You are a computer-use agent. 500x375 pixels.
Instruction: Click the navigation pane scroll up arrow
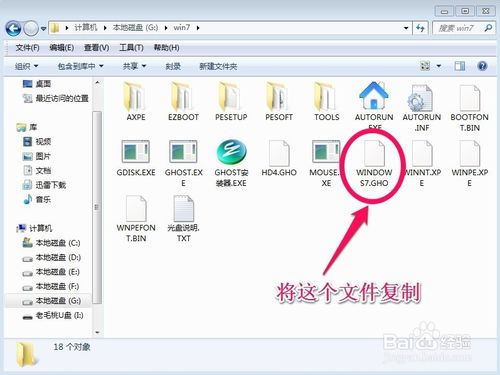coord(97,82)
